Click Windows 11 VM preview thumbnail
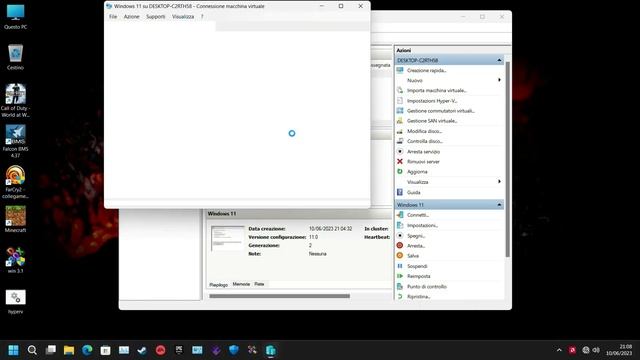This screenshot has height=360, width=640. pyautogui.click(x=227, y=238)
